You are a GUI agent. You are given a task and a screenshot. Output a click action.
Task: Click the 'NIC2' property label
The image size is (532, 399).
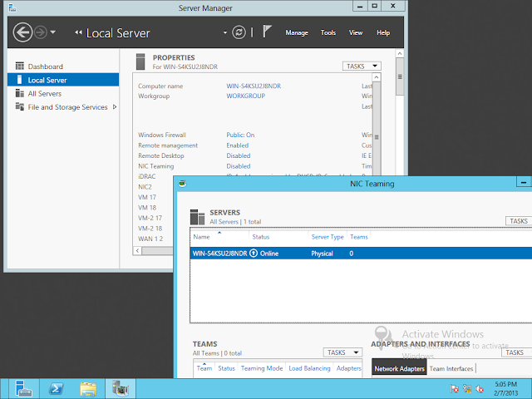tap(145, 187)
